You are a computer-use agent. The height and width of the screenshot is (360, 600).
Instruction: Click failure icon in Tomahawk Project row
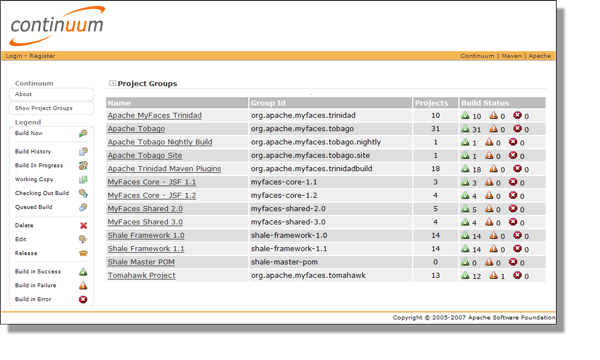click(494, 275)
